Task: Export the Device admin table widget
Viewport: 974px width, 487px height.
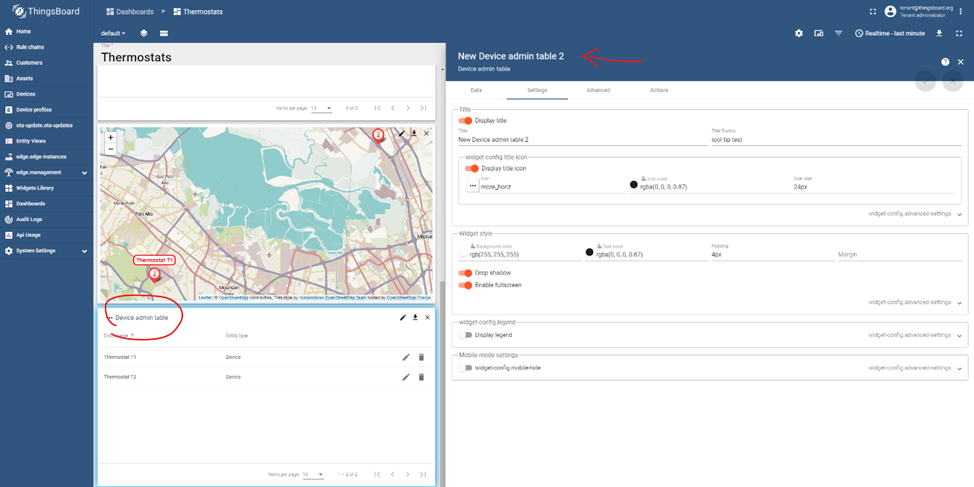Action: tap(415, 317)
